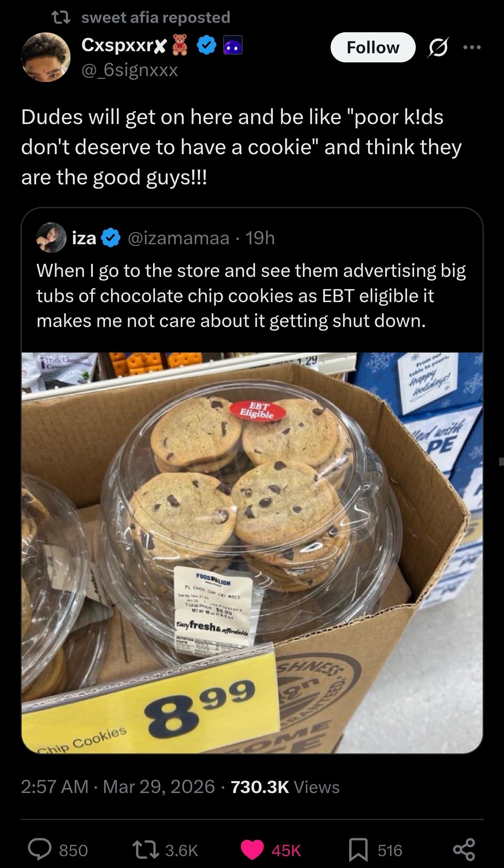Follow the Cxspxxr account
This screenshot has width=504, height=868.
click(x=373, y=47)
